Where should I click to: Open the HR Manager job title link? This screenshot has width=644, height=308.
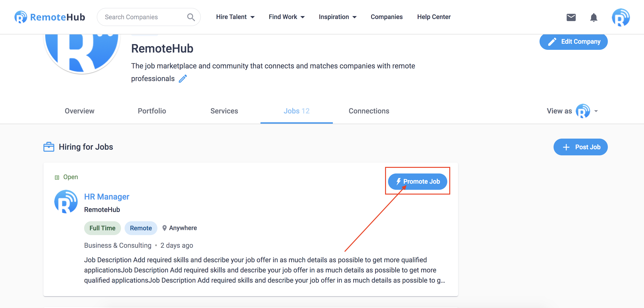click(x=107, y=197)
